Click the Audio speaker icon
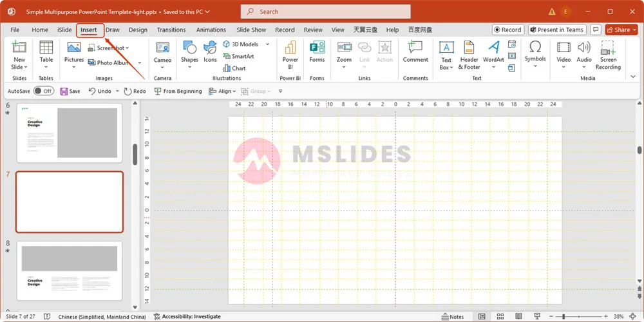The width and height of the screenshot is (644, 322). click(x=584, y=47)
